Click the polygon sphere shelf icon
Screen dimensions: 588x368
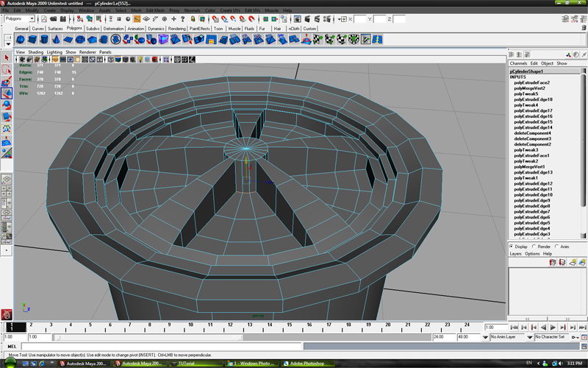coord(21,40)
